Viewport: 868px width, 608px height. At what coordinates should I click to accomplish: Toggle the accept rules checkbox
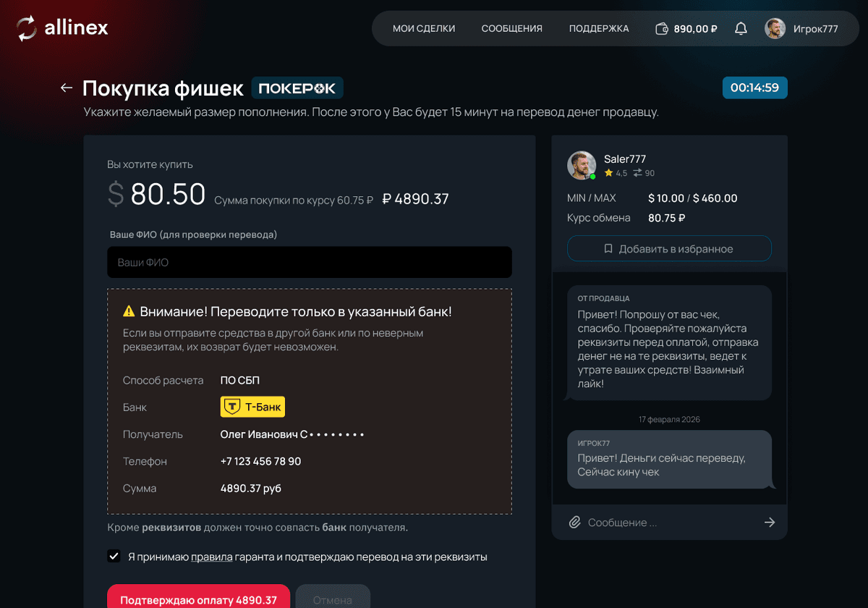click(114, 556)
